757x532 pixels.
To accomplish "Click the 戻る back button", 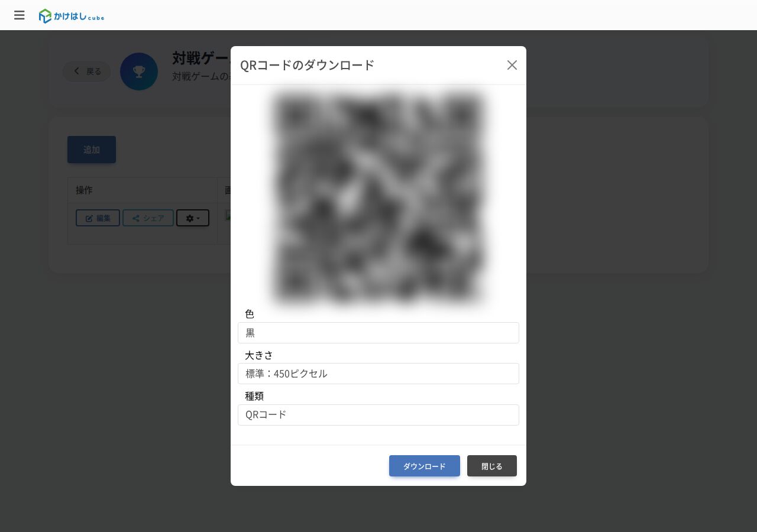I will [x=87, y=72].
